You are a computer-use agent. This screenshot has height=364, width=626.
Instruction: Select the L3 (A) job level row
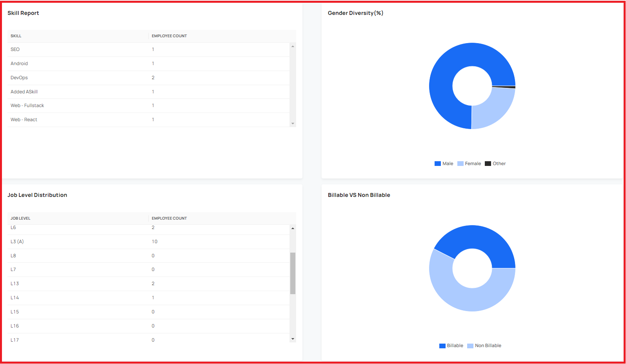point(149,242)
